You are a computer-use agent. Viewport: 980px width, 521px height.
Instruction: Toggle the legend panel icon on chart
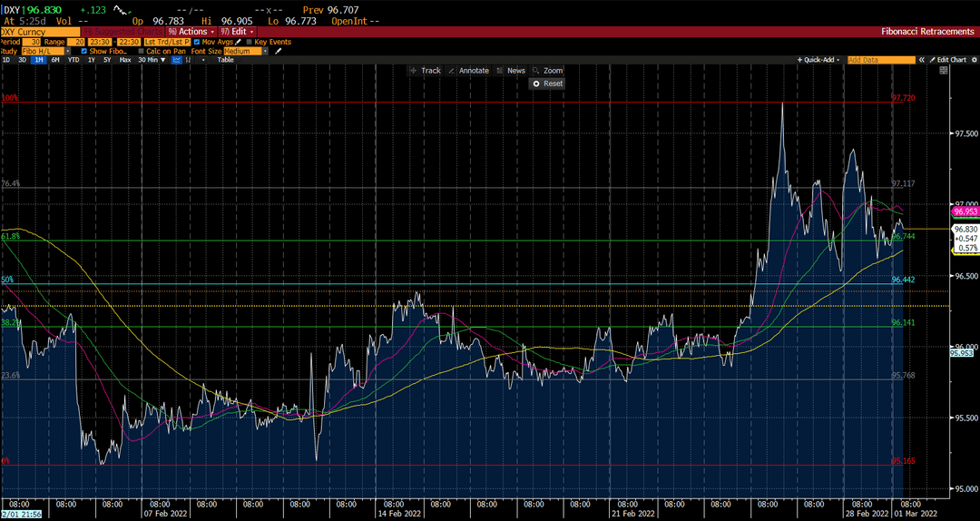(x=943, y=71)
